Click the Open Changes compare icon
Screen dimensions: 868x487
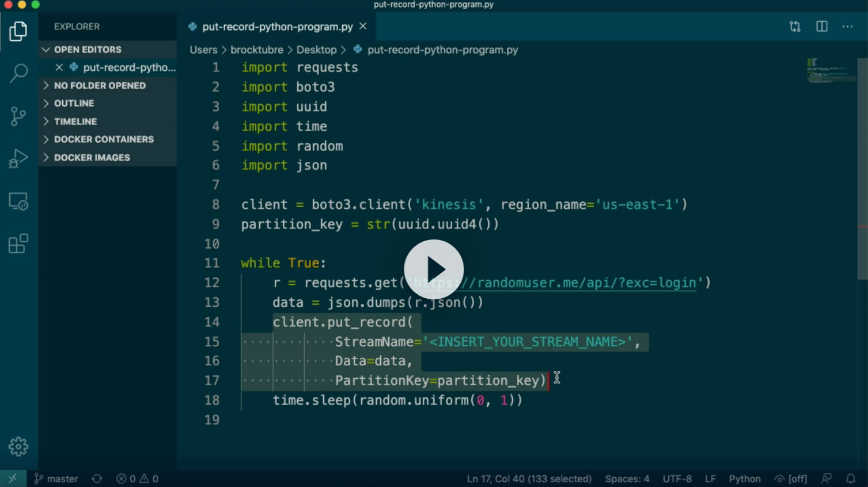click(x=795, y=26)
